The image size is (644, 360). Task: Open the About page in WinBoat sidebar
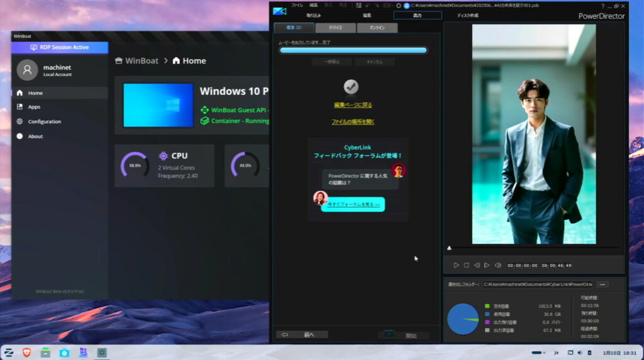pos(35,136)
